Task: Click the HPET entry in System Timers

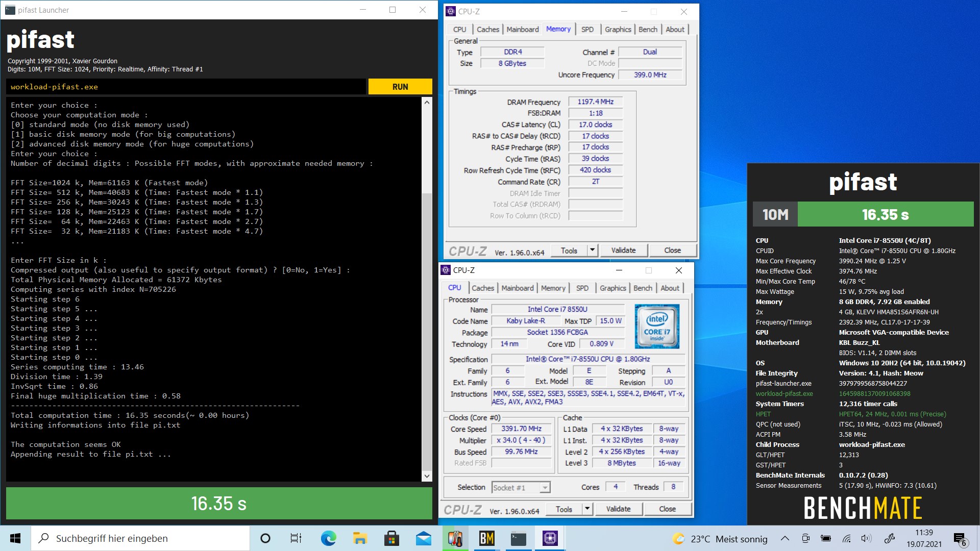Action: point(763,414)
